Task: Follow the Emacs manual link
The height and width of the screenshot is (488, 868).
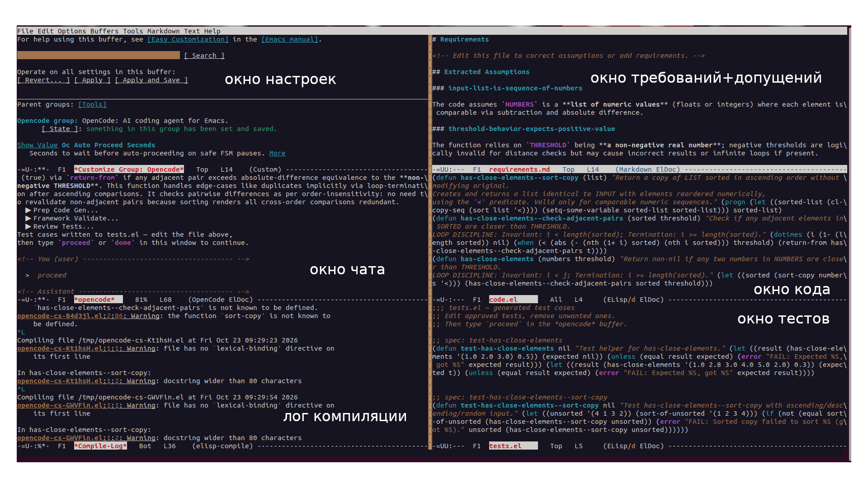Action: (289, 39)
